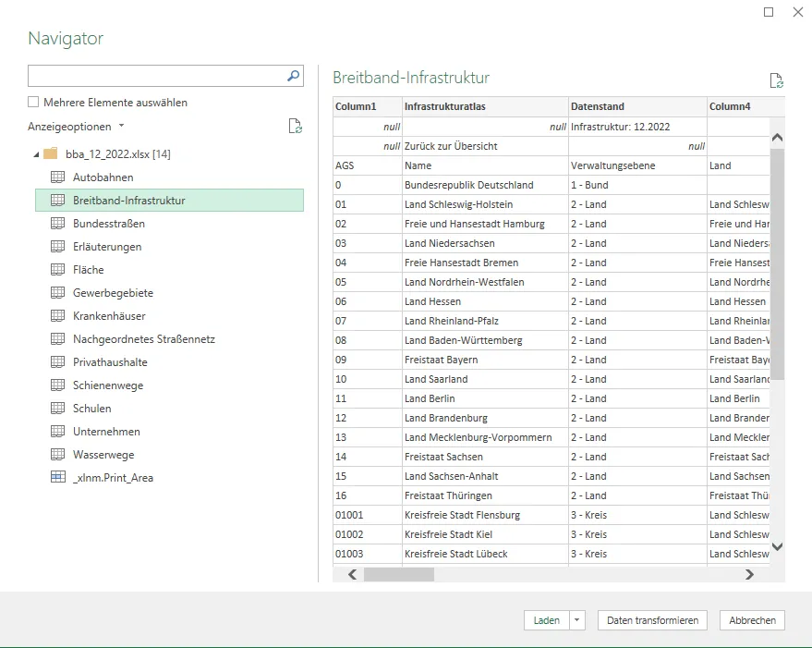Click the 'Daten transformieren' button

[652, 620]
